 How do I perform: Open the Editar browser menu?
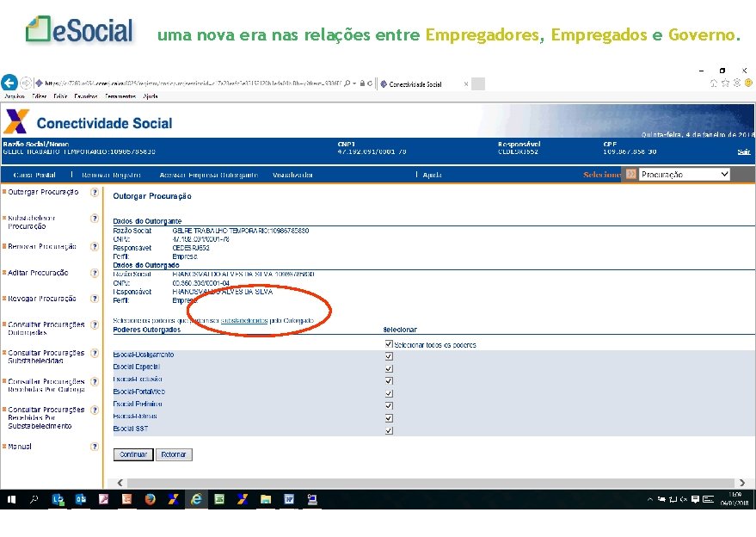coord(39,96)
